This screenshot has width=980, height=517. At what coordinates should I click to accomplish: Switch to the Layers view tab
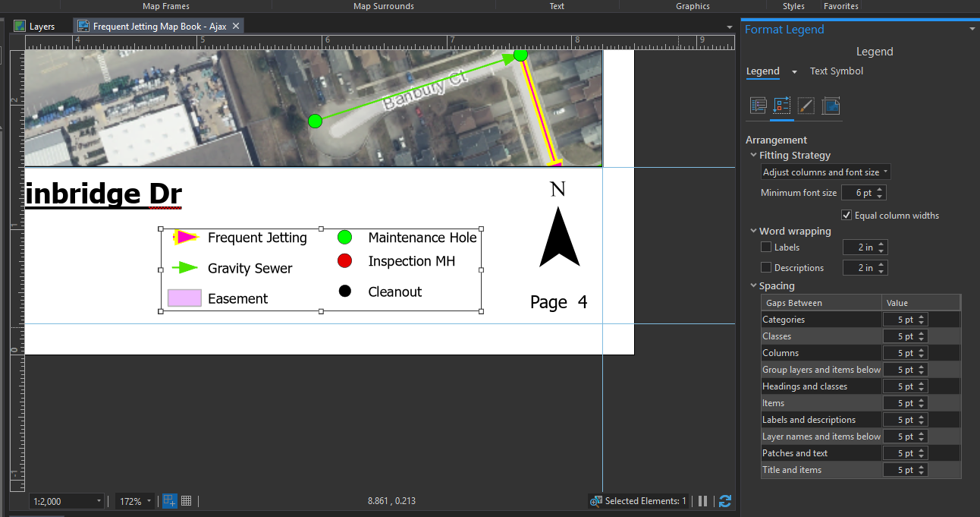pyautogui.click(x=35, y=27)
